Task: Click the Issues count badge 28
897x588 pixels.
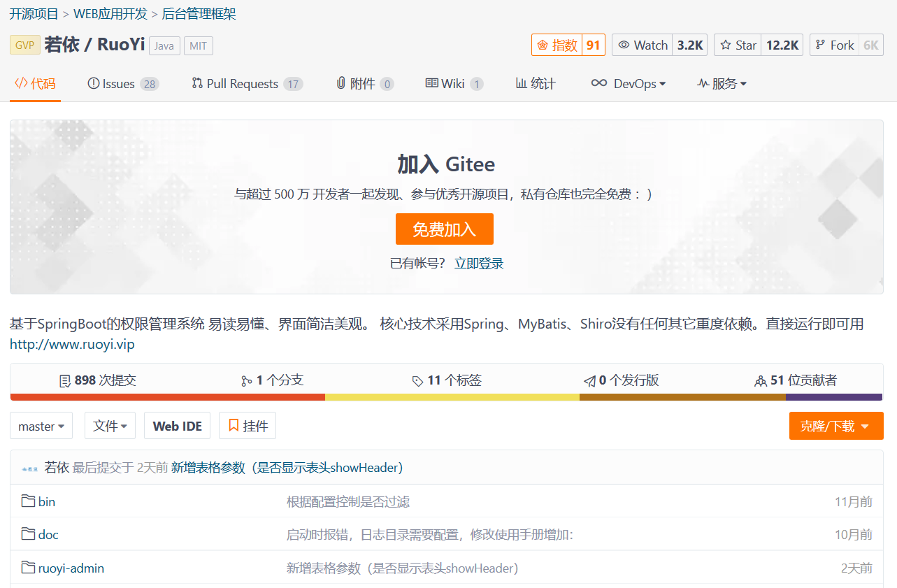Action: click(149, 85)
